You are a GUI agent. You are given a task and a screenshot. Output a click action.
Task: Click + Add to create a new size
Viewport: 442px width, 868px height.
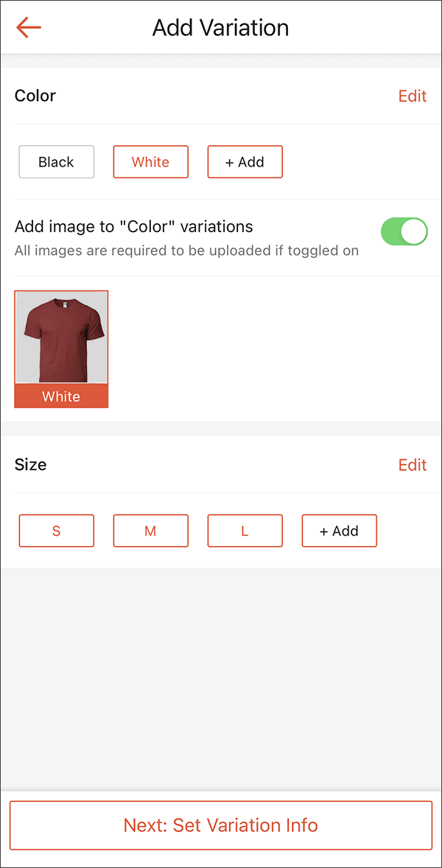[x=339, y=531]
